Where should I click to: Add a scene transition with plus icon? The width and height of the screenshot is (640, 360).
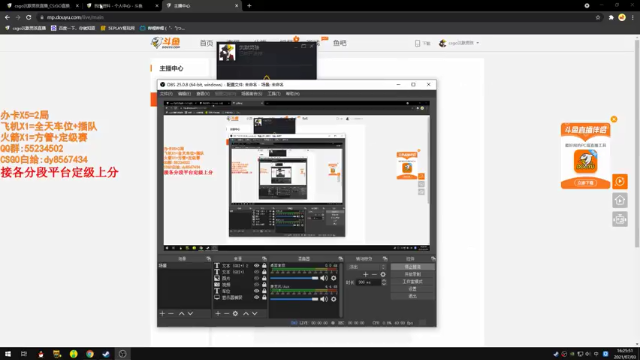365,274
